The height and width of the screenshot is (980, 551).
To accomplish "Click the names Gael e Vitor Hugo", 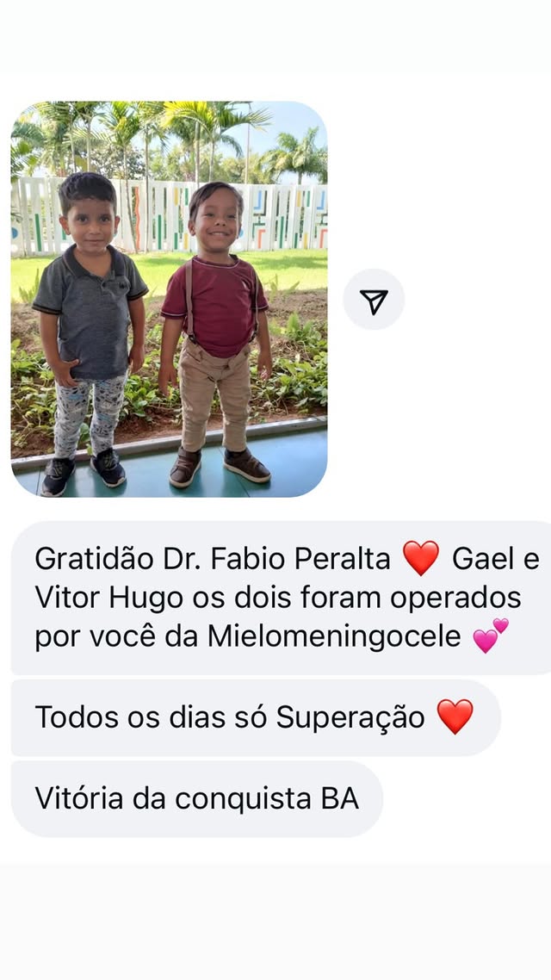I will [287, 578].
